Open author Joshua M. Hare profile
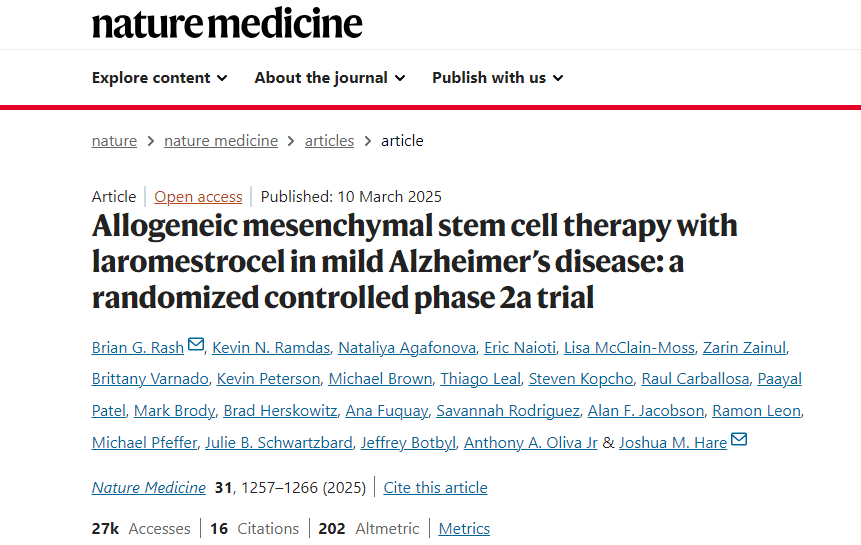 (x=672, y=443)
